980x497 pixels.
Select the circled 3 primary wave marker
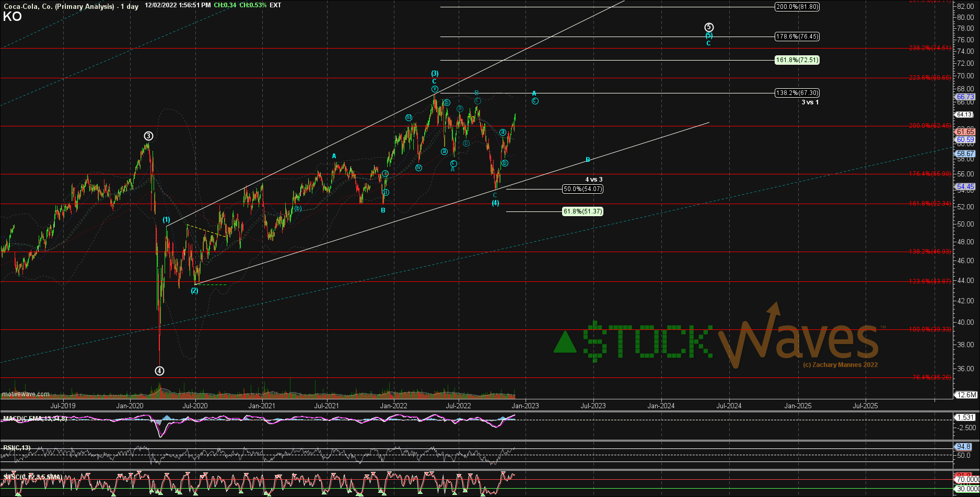point(148,136)
